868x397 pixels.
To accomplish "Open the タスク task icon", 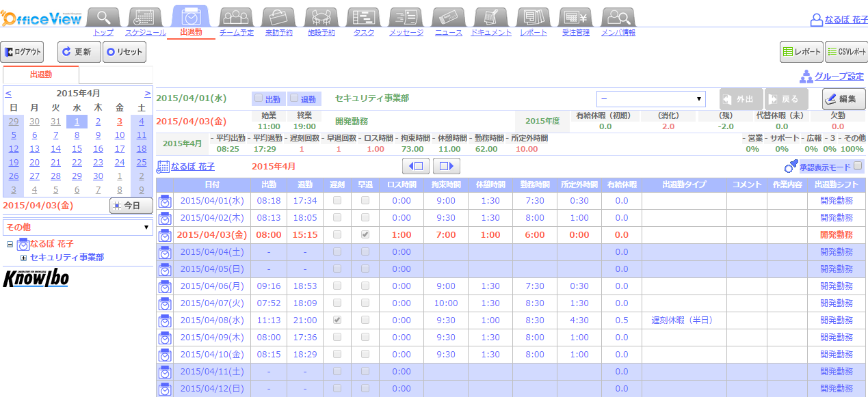I will coord(363,16).
